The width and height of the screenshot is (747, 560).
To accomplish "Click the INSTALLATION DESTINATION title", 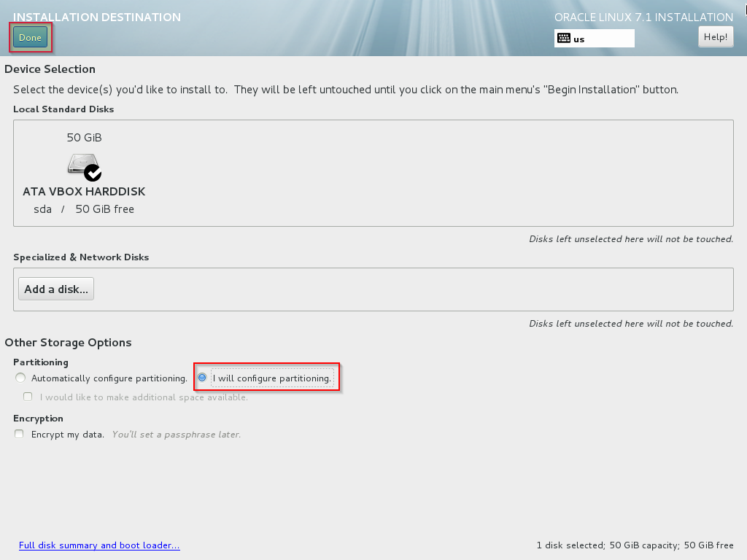I will 97,17.
